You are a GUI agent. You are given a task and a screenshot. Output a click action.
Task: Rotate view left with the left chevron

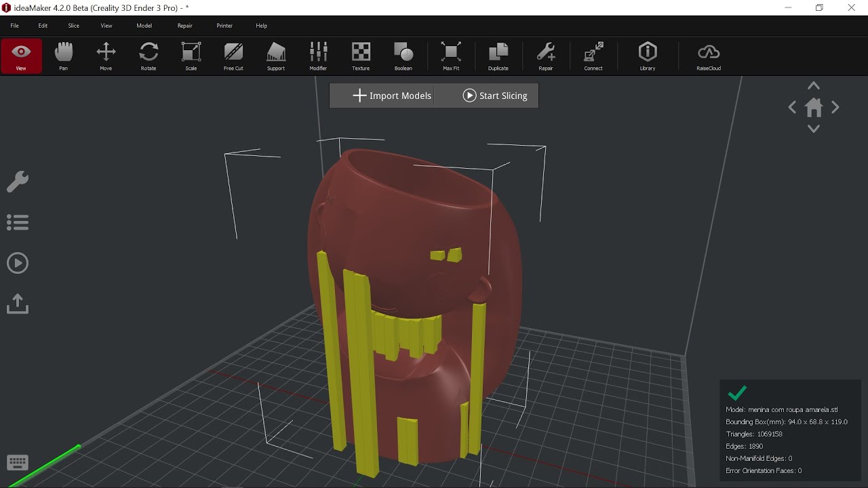pyautogui.click(x=792, y=107)
